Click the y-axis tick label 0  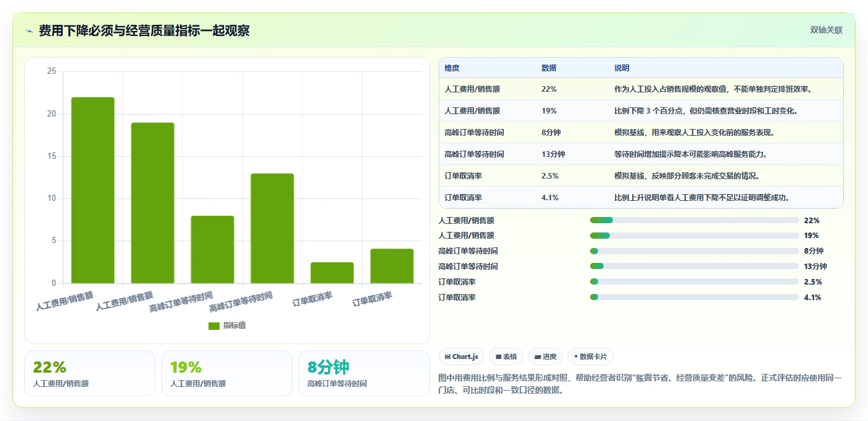tap(54, 283)
